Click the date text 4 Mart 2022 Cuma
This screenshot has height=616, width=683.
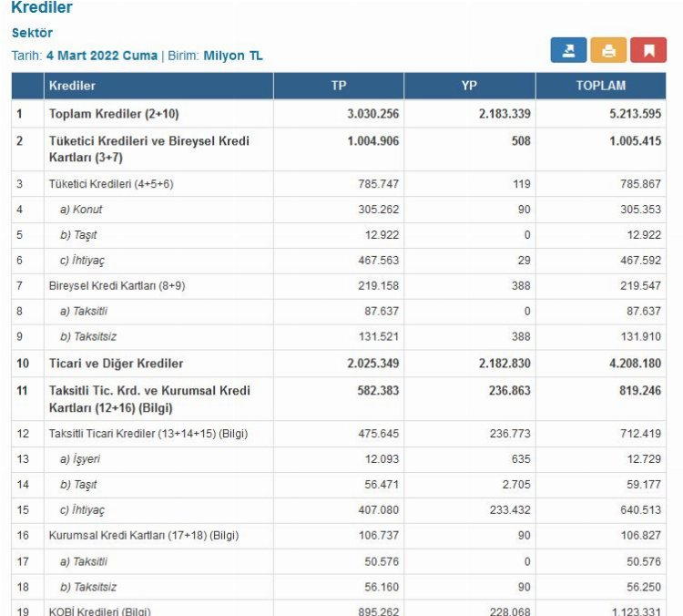(101, 56)
